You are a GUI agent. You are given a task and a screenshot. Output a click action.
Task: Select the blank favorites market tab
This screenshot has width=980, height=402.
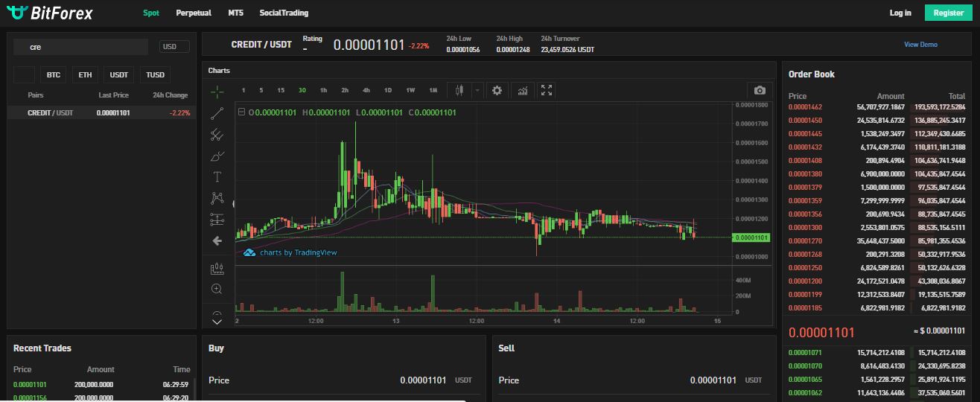pos(24,74)
